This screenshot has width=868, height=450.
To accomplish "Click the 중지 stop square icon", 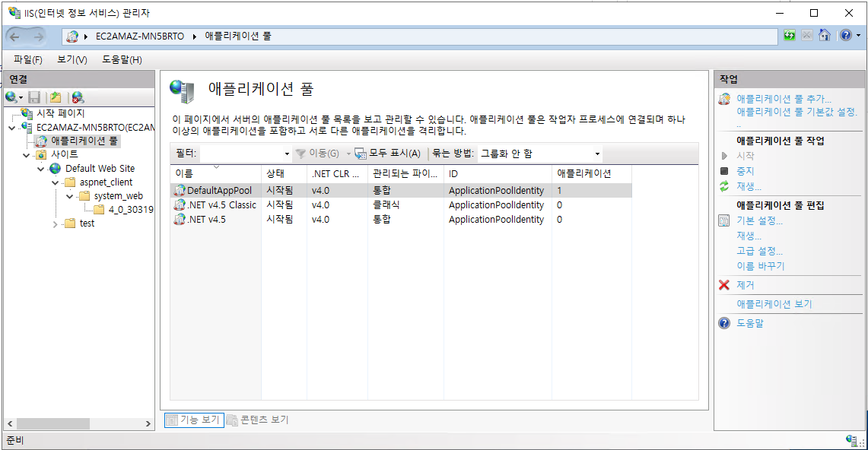I will 724,171.
